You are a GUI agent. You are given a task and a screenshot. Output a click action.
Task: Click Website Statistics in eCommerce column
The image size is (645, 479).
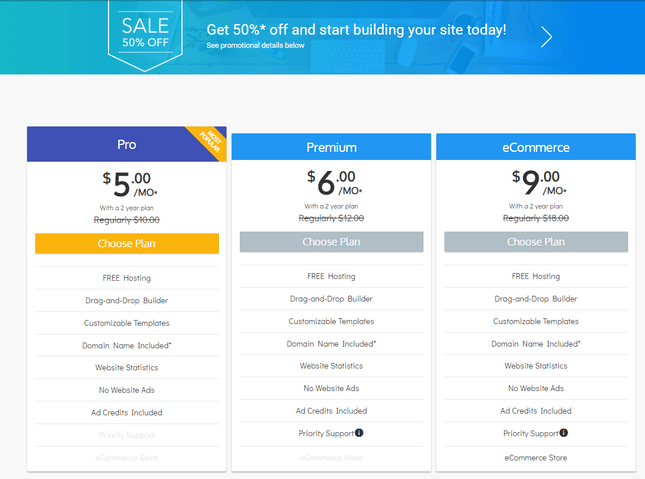click(x=536, y=366)
